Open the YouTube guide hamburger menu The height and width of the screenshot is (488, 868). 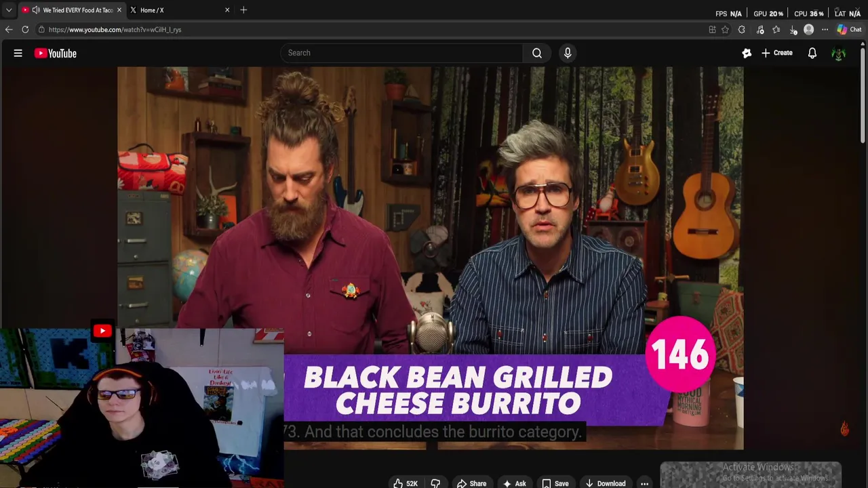tap(18, 53)
